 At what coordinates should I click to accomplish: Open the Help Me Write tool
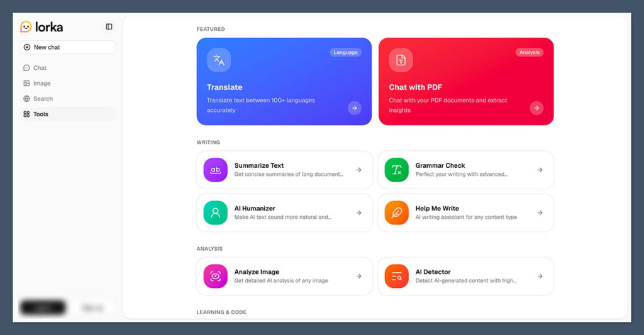click(x=466, y=212)
